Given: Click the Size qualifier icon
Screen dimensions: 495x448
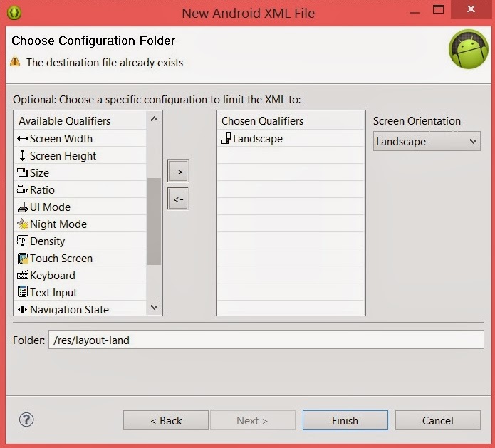Looking at the screenshot, I should click(22, 172).
